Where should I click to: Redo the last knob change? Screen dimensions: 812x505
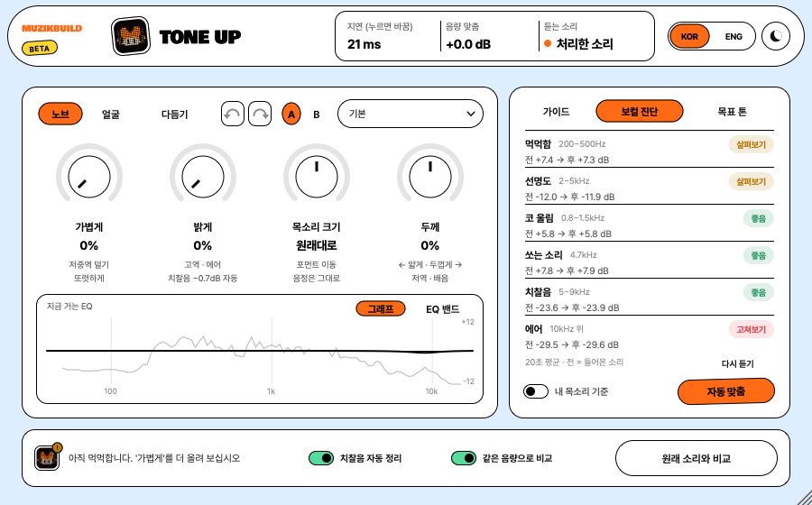pos(260,114)
